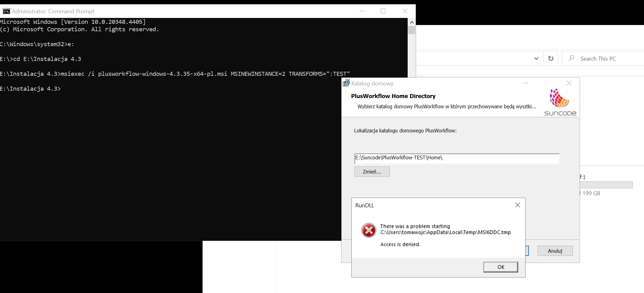Viewport: 644px width, 293px height.
Task: Click the Explorer refresh icon
Action: click(x=551, y=58)
